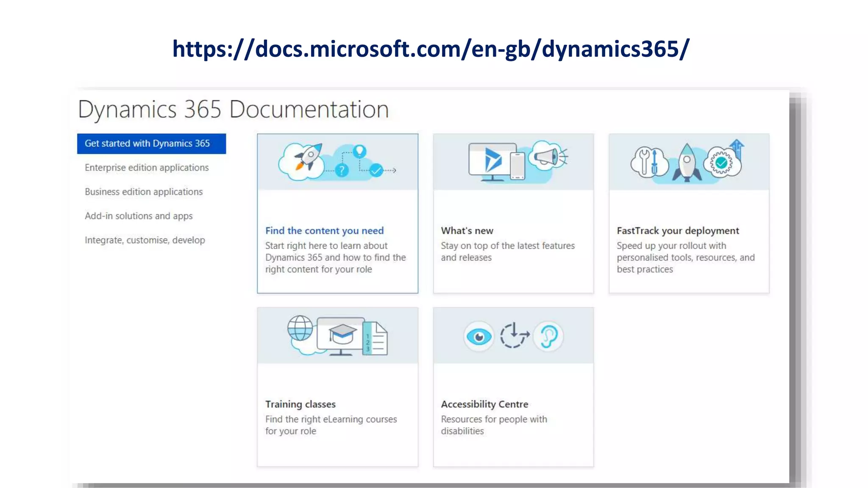Click the numbered document icon
The width and height of the screenshot is (868, 488).
point(375,338)
